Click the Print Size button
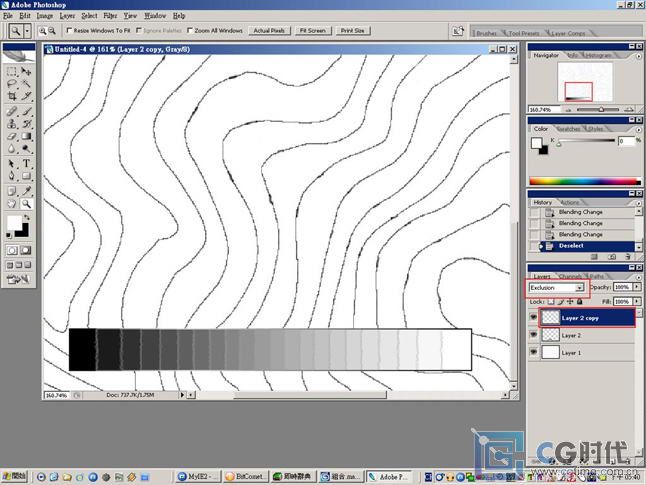 (x=353, y=30)
